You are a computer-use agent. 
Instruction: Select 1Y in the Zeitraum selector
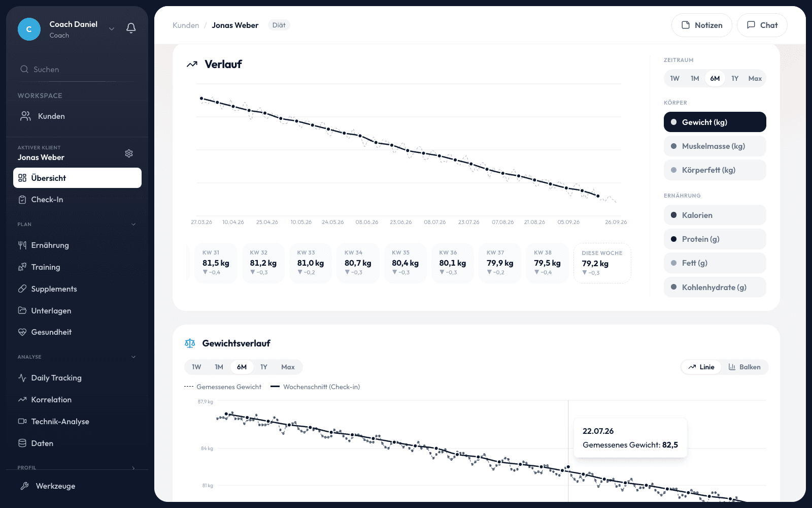(735, 78)
